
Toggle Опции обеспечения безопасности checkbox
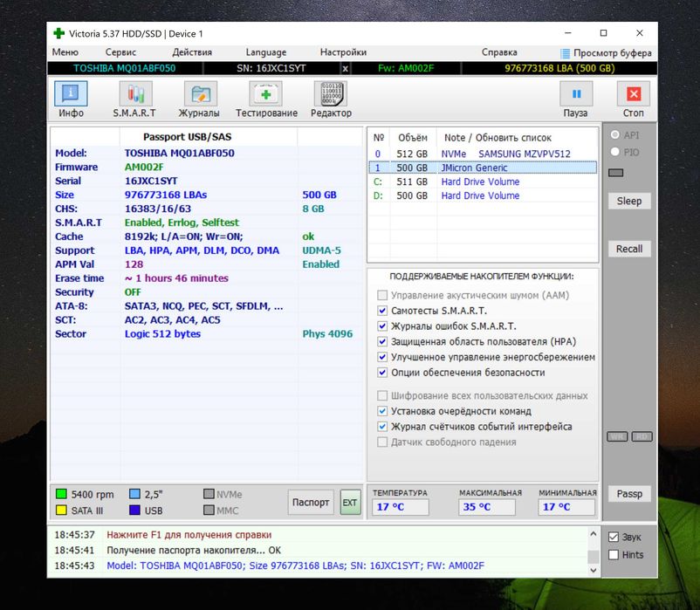pos(382,373)
